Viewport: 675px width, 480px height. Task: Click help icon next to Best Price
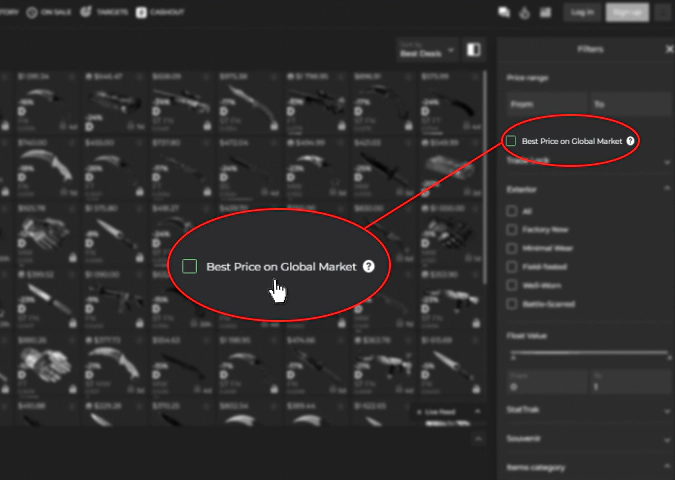(x=630, y=141)
